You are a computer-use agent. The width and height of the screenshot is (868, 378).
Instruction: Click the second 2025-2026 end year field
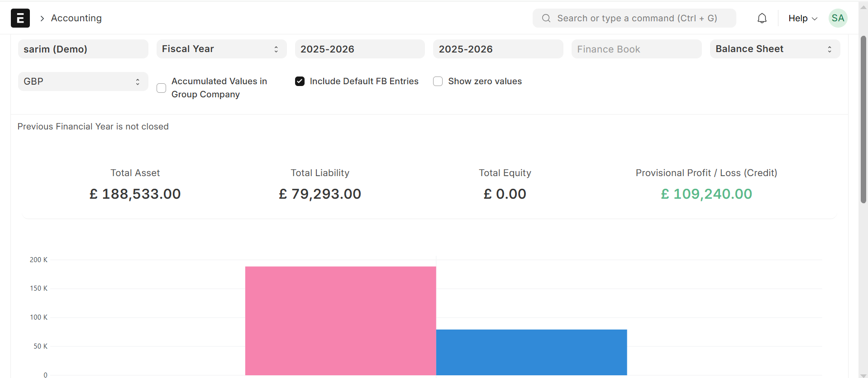[x=498, y=49]
